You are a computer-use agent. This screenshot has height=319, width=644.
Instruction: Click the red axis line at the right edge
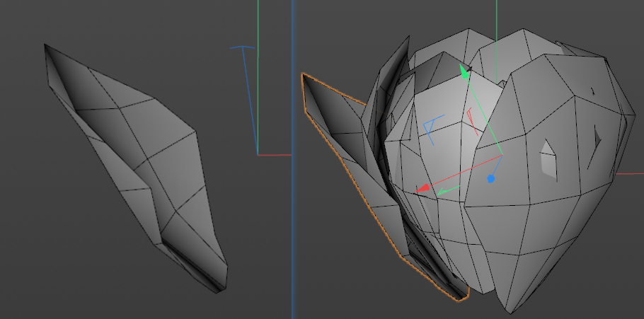coord(630,173)
